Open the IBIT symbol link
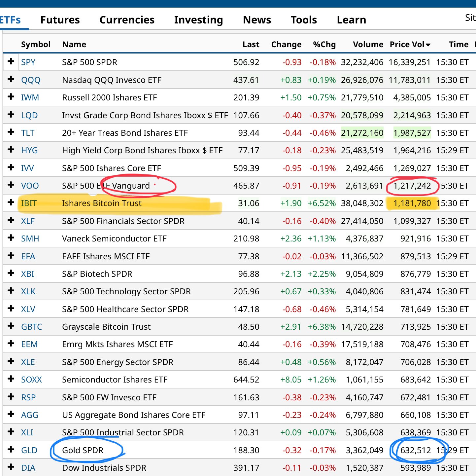 tap(29, 203)
